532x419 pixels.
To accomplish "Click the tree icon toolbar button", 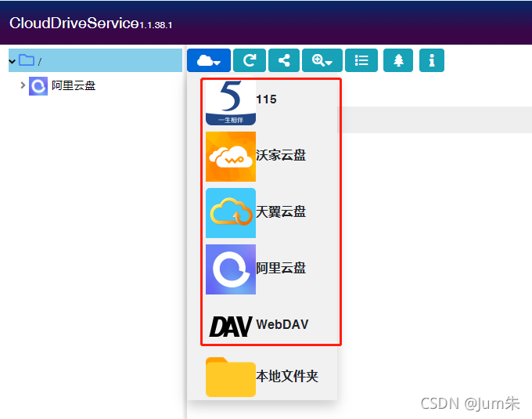I will tap(398, 60).
